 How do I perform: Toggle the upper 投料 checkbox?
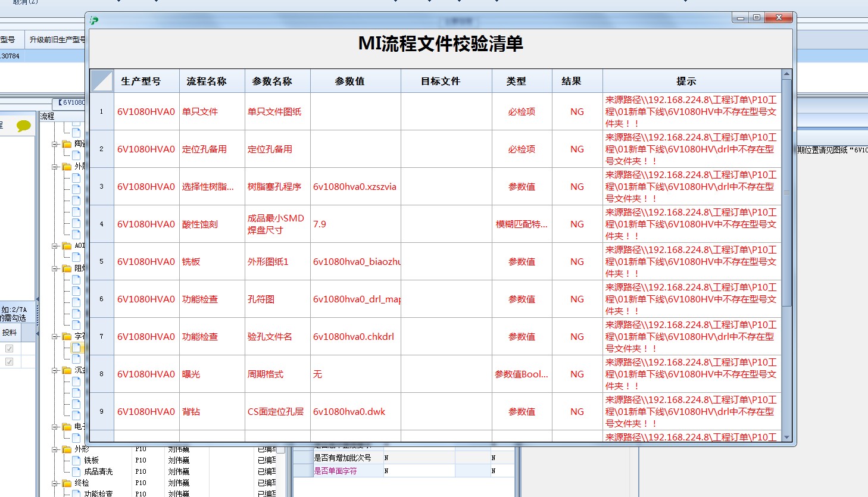coord(9,349)
